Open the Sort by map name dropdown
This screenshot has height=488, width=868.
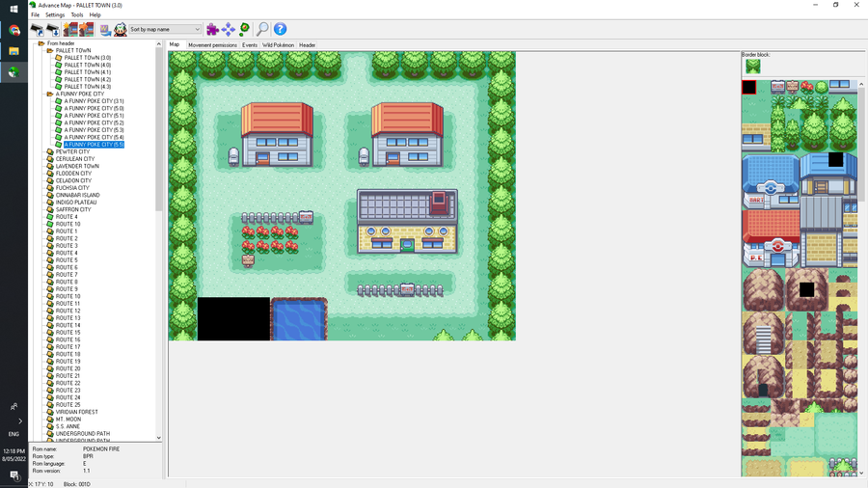pos(165,29)
